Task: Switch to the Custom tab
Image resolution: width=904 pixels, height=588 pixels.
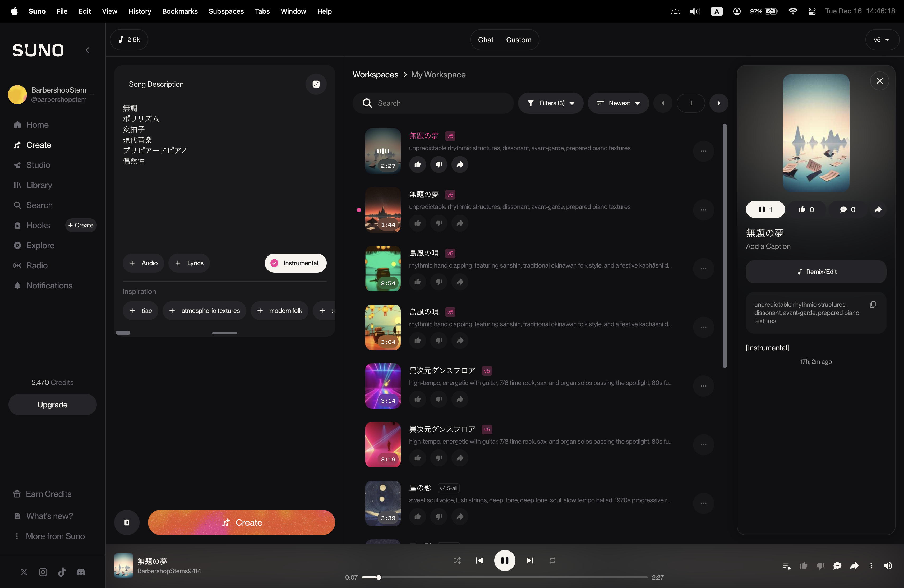Action: [518, 39]
